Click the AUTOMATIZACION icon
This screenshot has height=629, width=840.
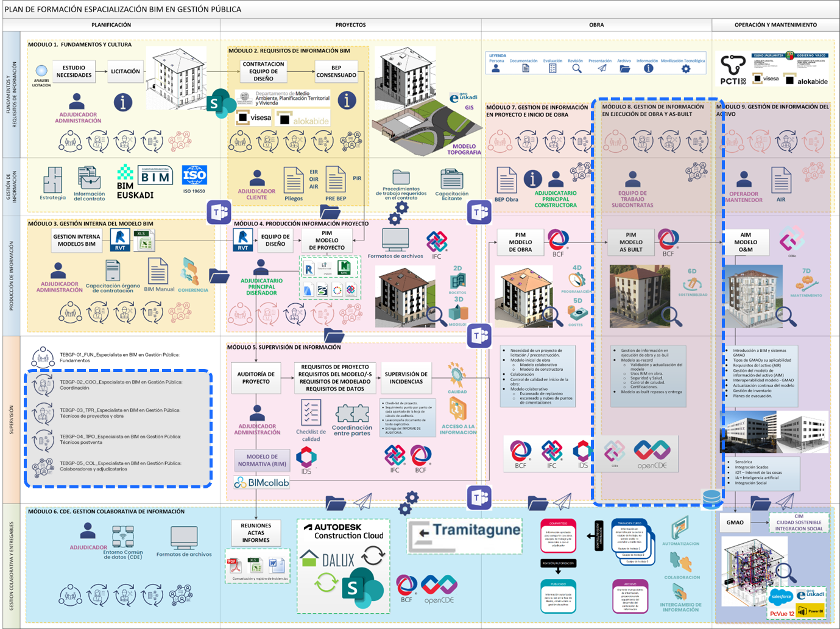[x=680, y=527]
